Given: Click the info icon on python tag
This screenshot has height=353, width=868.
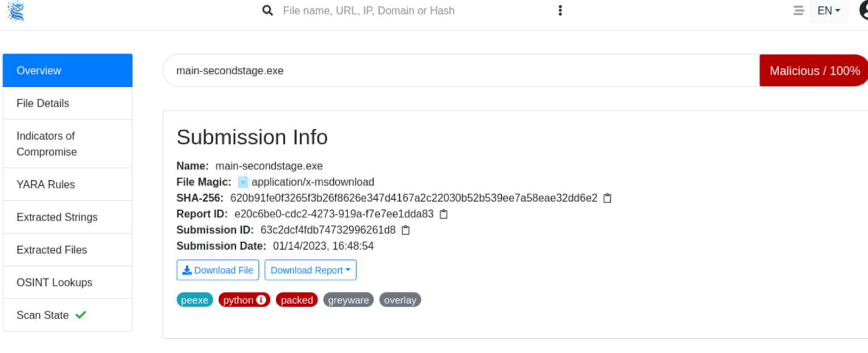Looking at the screenshot, I should pos(261,300).
